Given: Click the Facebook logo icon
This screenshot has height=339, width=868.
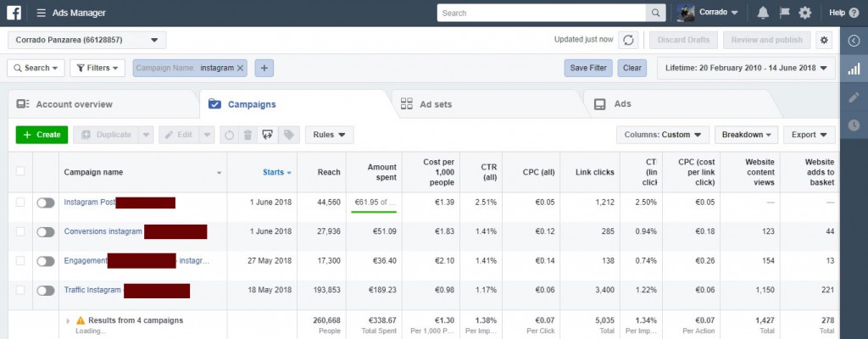Looking at the screenshot, I should (14, 13).
